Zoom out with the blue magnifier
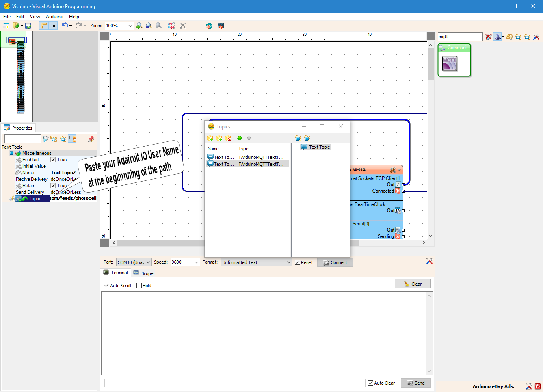This screenshot has width=543, height=392. 149,26
